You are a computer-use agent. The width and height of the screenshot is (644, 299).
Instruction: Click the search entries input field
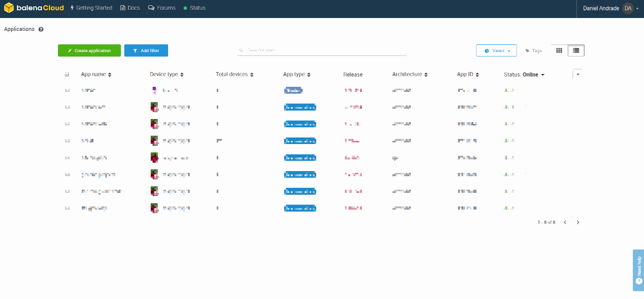(x=322, y=50)
